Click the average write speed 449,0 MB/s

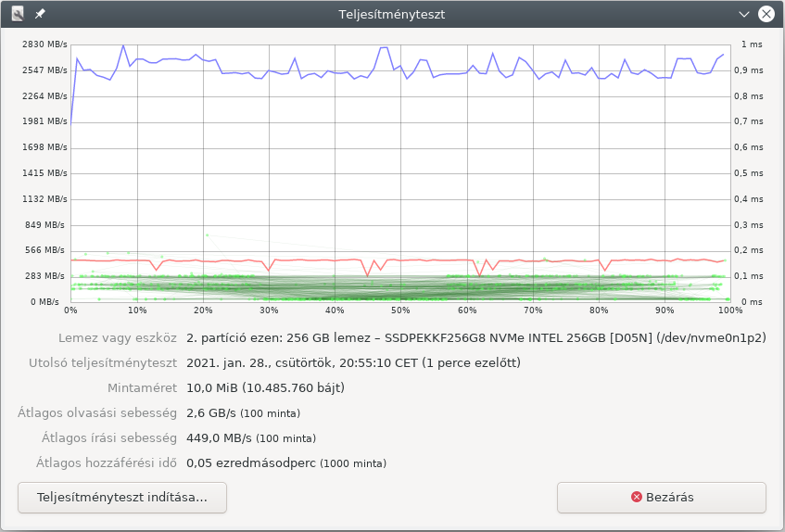pos(251,437)
